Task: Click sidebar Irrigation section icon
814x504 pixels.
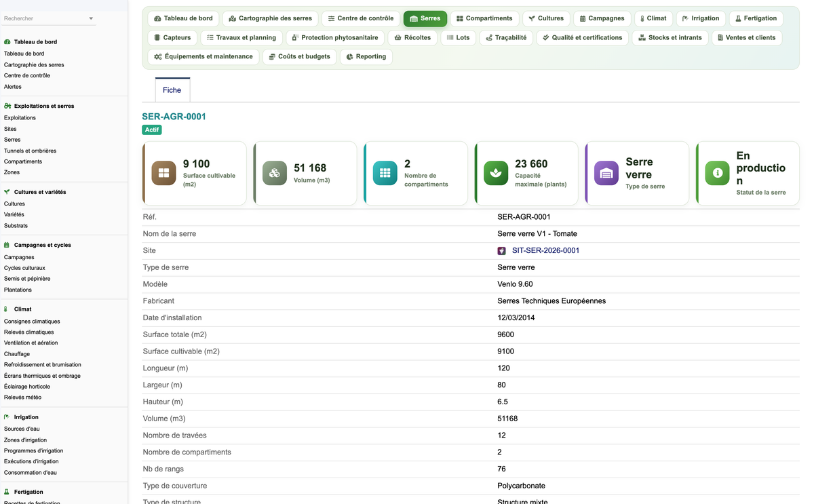Action: [7, 417]
